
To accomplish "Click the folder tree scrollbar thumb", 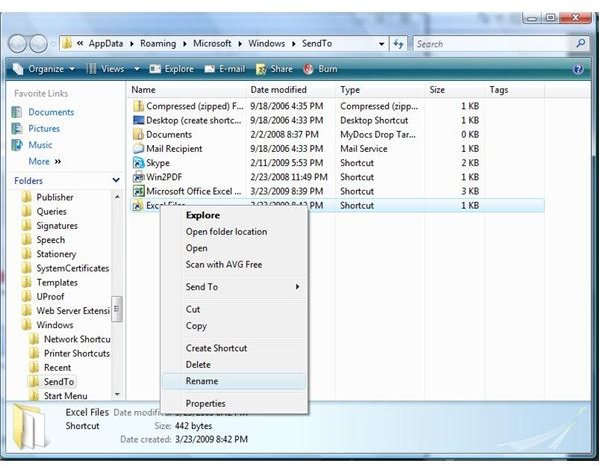I will click(117, 309).
